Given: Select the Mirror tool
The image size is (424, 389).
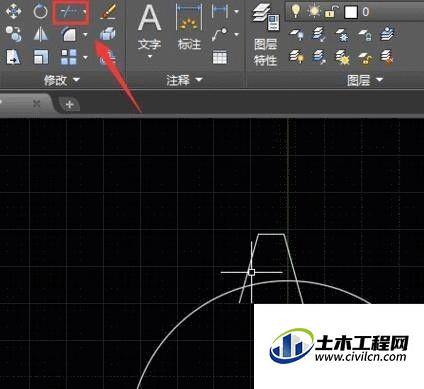Looking at the screenshot, I should point(41,34).
